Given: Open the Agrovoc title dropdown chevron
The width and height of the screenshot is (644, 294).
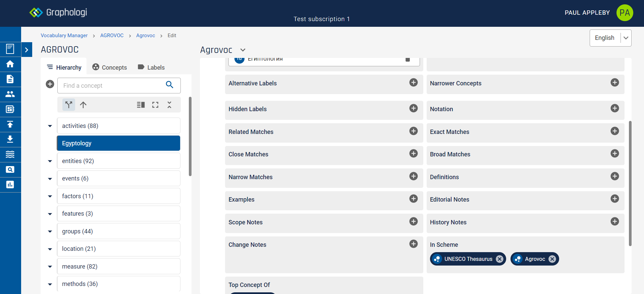Looking at the screenshot, I should click(x=243, y=50).
